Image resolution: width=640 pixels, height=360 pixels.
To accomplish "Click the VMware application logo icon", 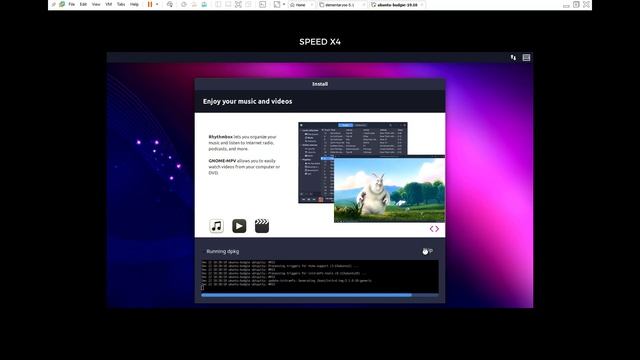I will point(62,4).
